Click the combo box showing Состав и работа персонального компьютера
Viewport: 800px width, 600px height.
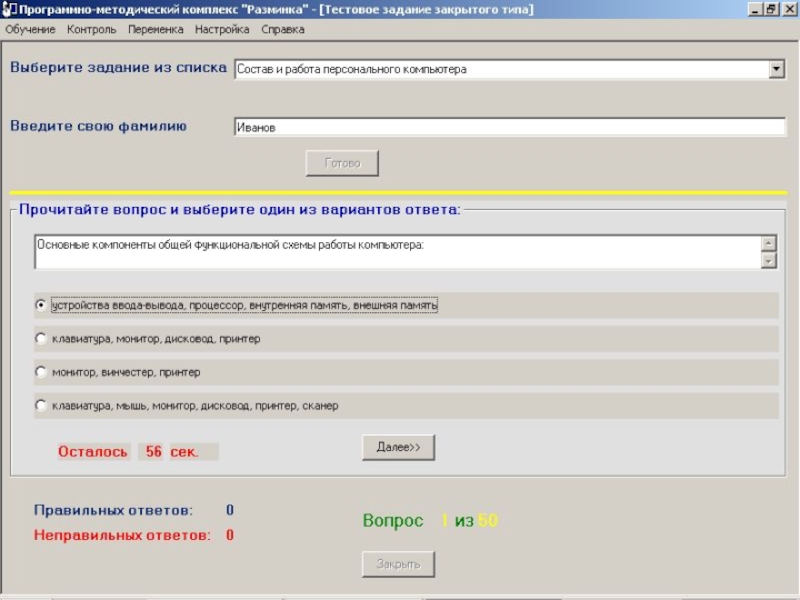point(500,70)
